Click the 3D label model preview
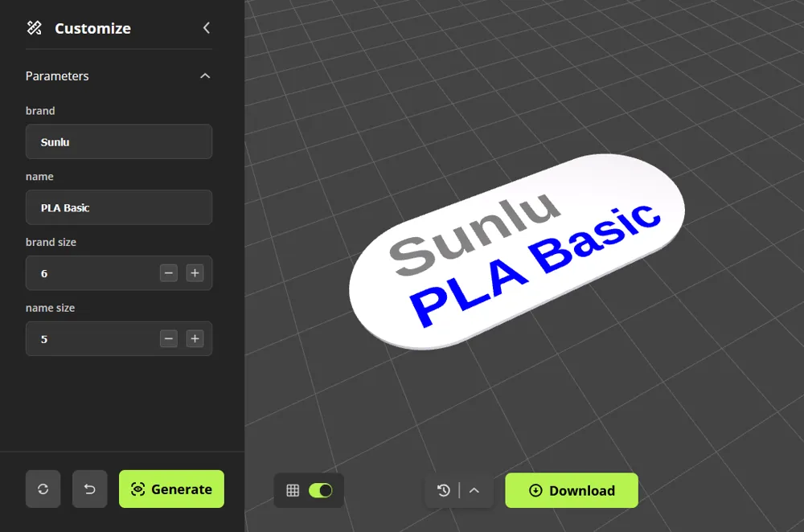Viewport: 804px width, 532px height. click(x=517, y=252)
